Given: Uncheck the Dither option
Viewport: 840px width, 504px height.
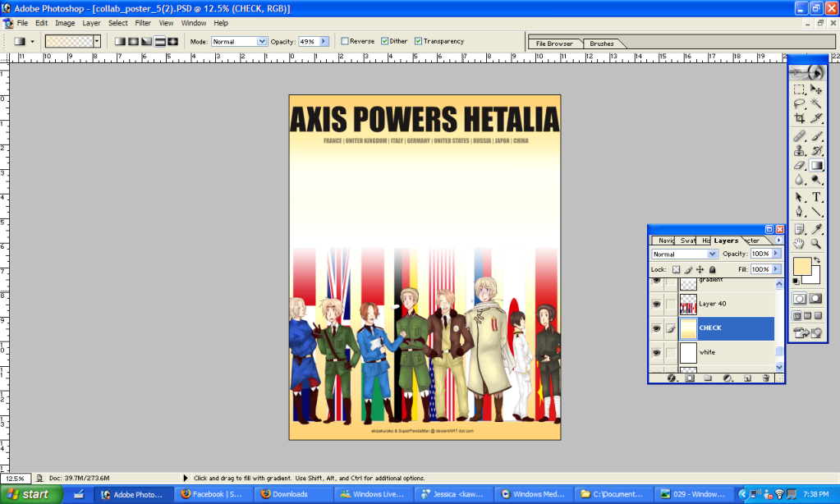Looking at the screenshot, I should (384, 41).
